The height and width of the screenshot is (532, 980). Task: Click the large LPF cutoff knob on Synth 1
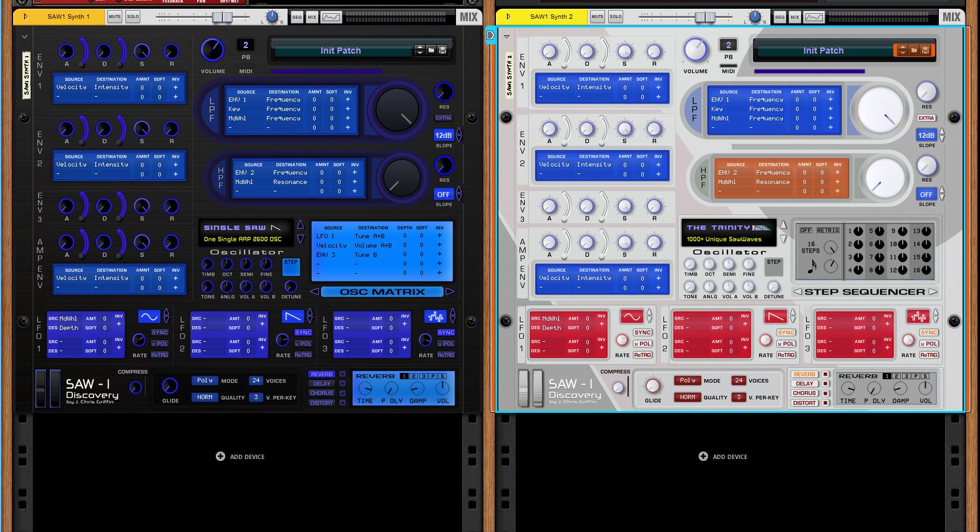tap(397, 109)
